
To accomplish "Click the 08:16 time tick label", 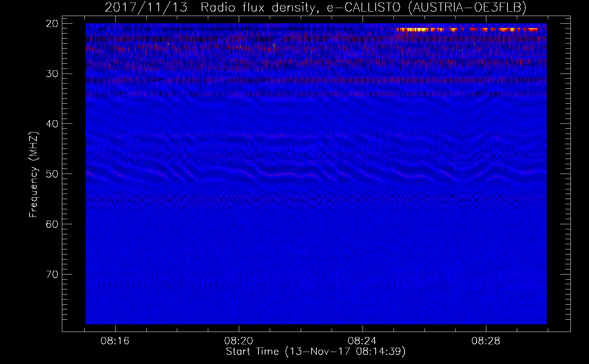I will (115, 341).
